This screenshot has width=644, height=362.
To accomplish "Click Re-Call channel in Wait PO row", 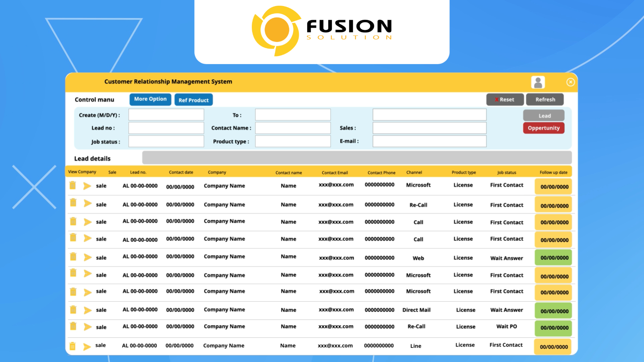I will [x=416, y=326].
